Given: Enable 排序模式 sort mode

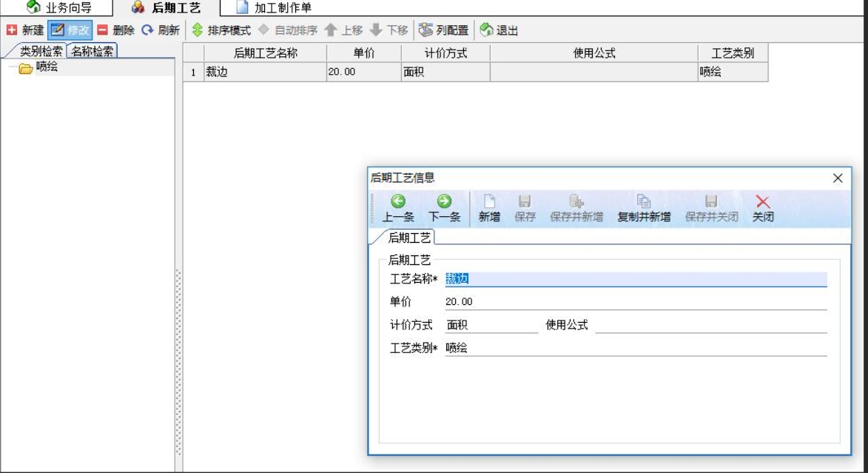Looking at the screenshot, I should click(x=221, y=30).
